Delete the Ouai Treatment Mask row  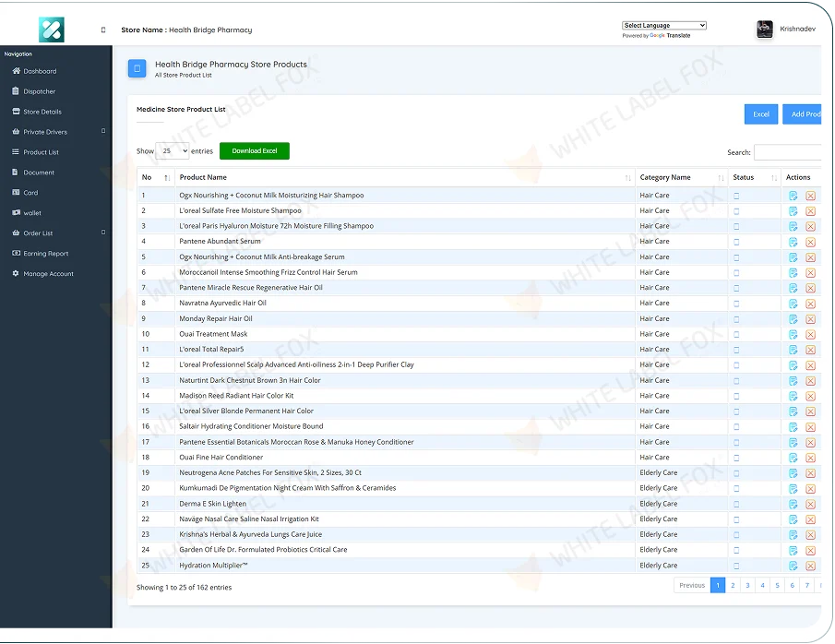point(810,335)
